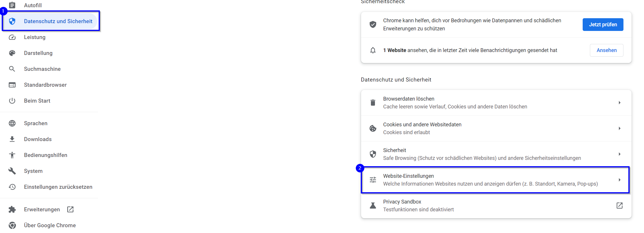Click the globe icon beside Sprachen
The image size is (644, 233).
click(x=12, y=123)
